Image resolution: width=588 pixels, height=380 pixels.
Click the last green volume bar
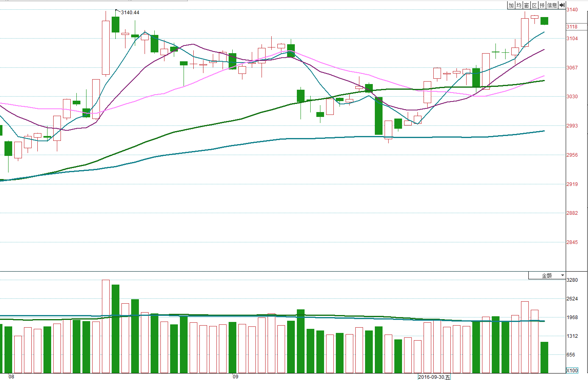(544, 357)
